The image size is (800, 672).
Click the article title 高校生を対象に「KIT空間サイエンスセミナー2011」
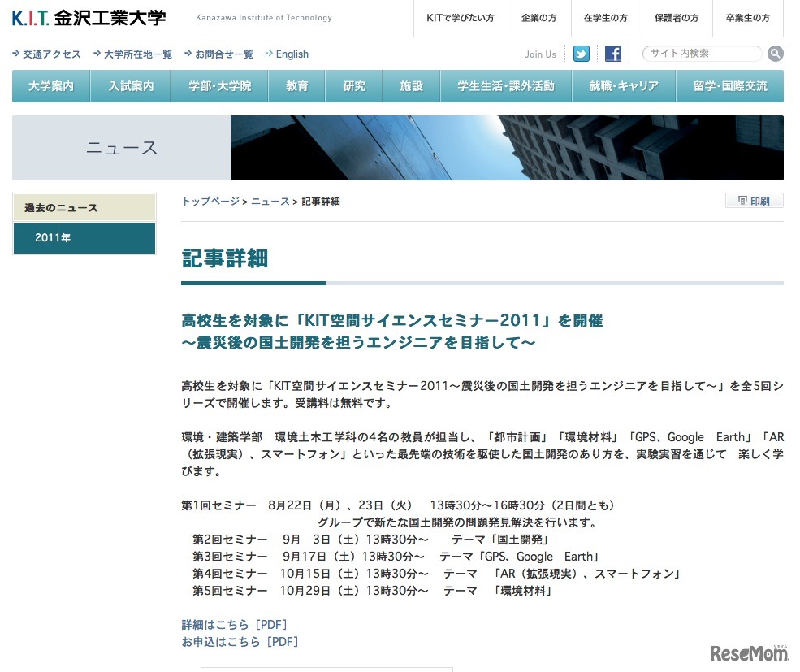tap(391, 321)
